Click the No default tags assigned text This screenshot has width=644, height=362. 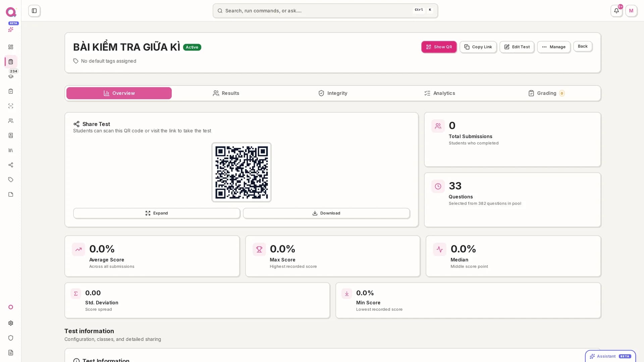coord(109,61)
